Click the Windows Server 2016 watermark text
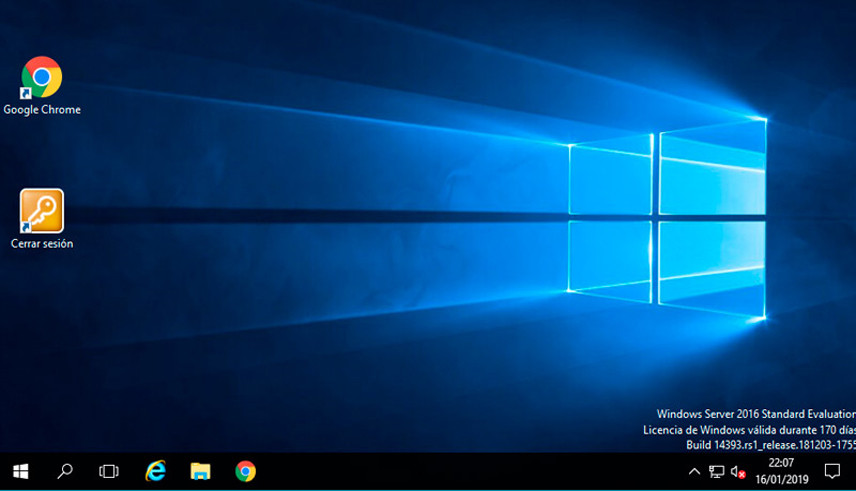 tap(755, 414)
